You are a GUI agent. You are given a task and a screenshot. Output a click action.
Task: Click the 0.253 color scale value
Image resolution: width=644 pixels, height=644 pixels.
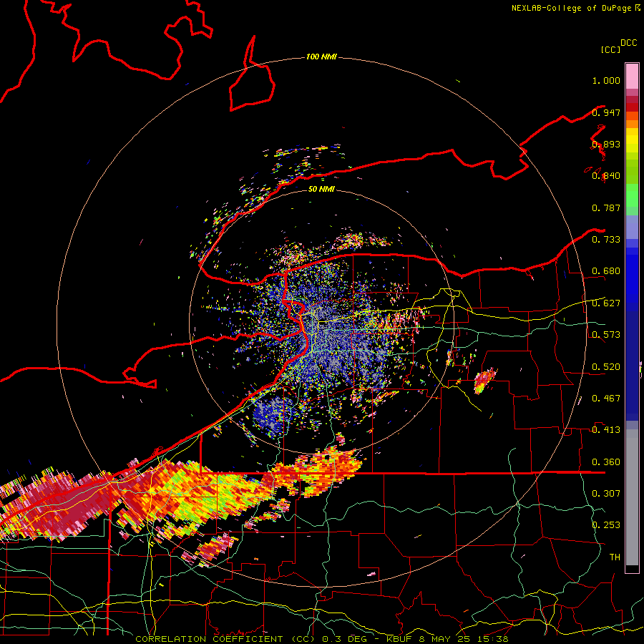click(x=606, y=525)
